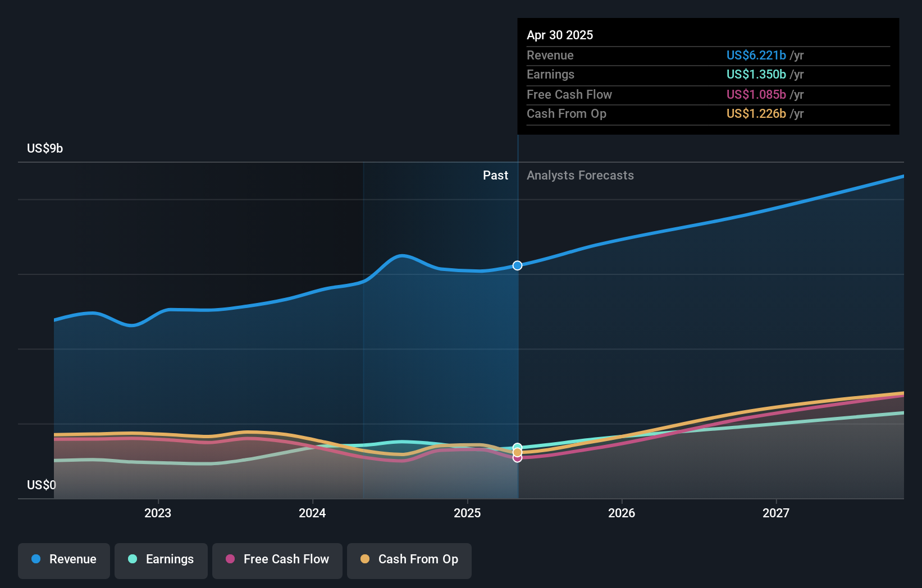Click the US$1.226b cash from op value
This screenshot has width=922, height=588.
[x=756, y=114]
